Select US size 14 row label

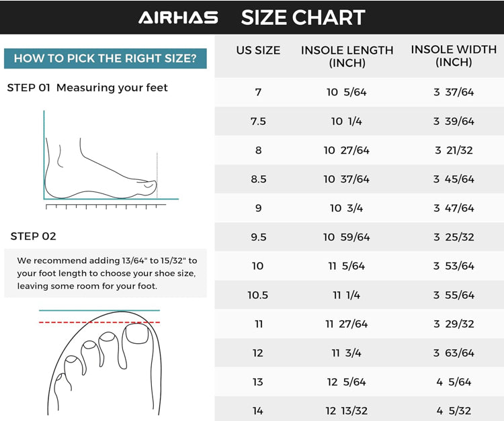point(258,410)
